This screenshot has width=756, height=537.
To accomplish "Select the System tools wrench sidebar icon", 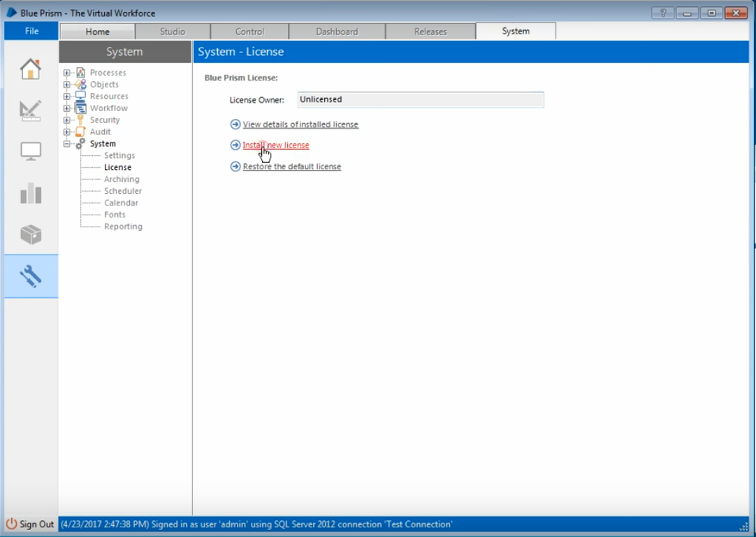I will click(x=30, y=276).
